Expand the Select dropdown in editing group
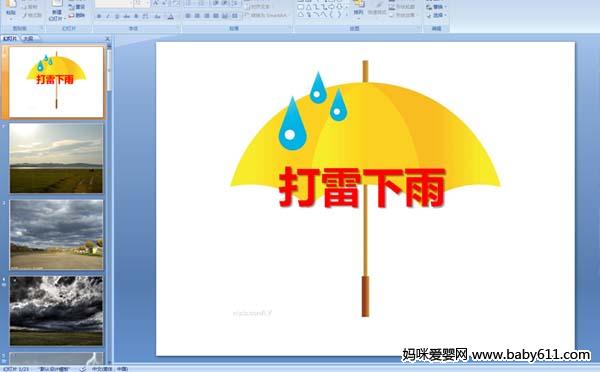Image resolution: width=600 pixels, height=372 pixels. (x=436, y=15)
